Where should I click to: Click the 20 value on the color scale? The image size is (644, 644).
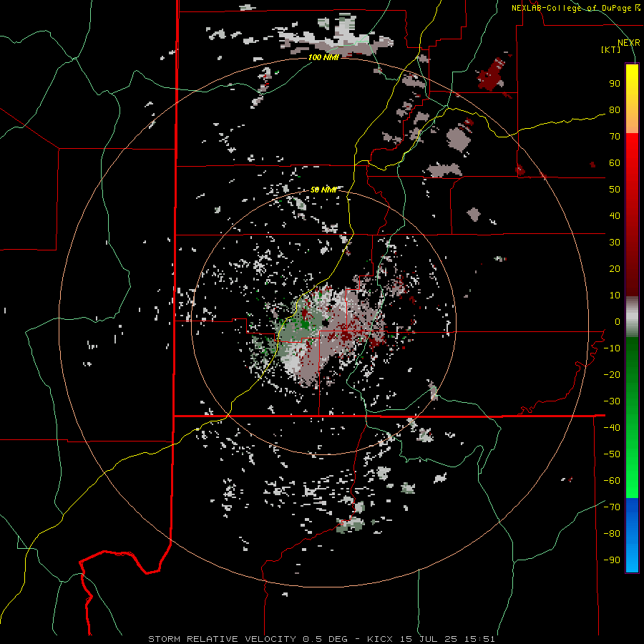tap(615, 269)
